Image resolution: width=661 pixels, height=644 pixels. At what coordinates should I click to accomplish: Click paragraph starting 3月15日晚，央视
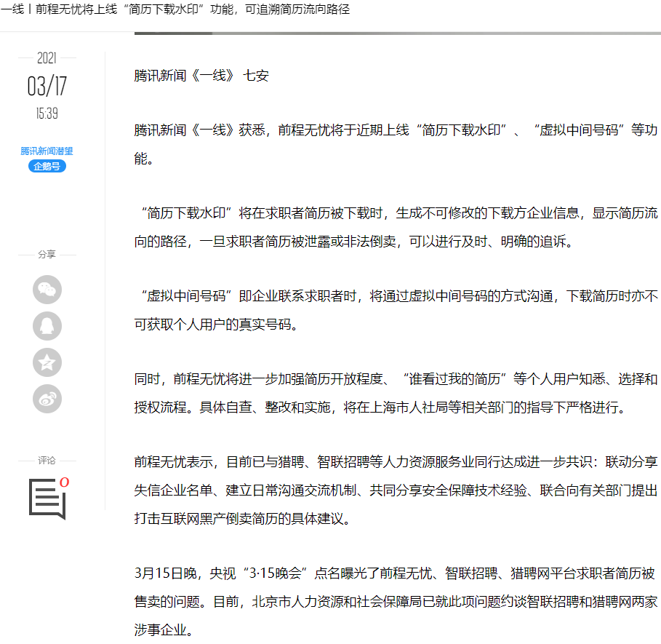click(x=396, y=601)
